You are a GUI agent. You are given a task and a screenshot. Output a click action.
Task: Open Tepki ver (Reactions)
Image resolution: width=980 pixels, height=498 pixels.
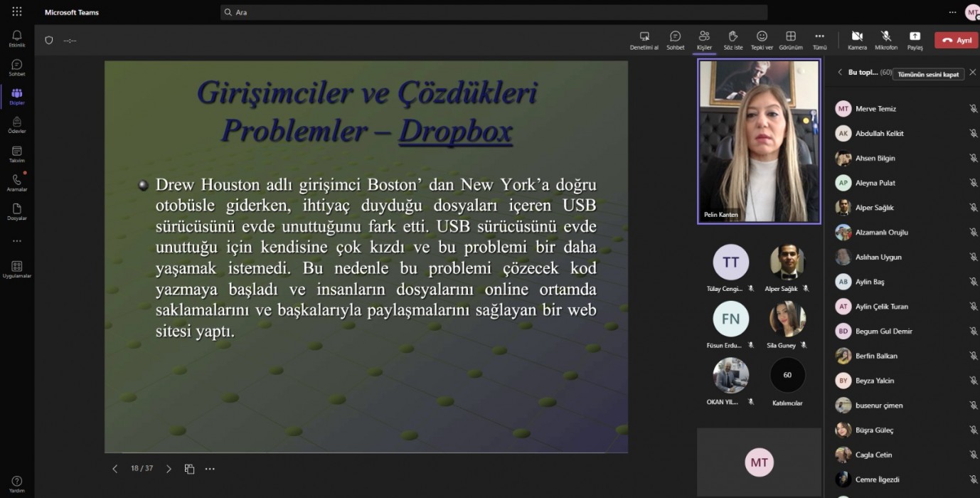(x=762, y=41)
